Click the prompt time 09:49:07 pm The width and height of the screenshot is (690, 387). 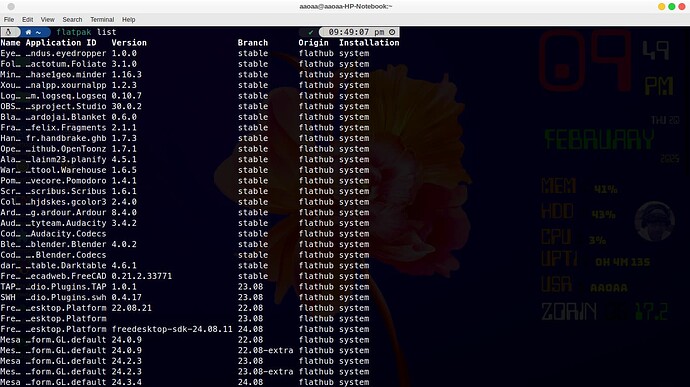pyautogui.click(x=356, y=32)
